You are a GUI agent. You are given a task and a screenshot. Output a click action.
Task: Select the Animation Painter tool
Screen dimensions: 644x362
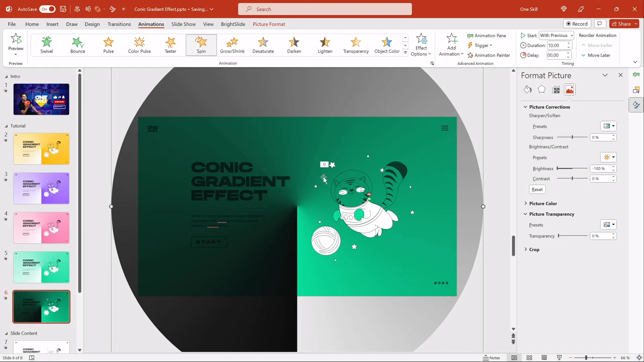489,55
